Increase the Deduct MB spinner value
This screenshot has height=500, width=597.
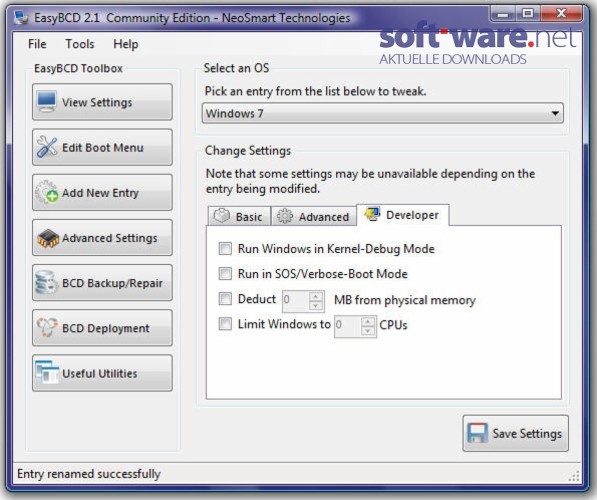coord(316,296)
